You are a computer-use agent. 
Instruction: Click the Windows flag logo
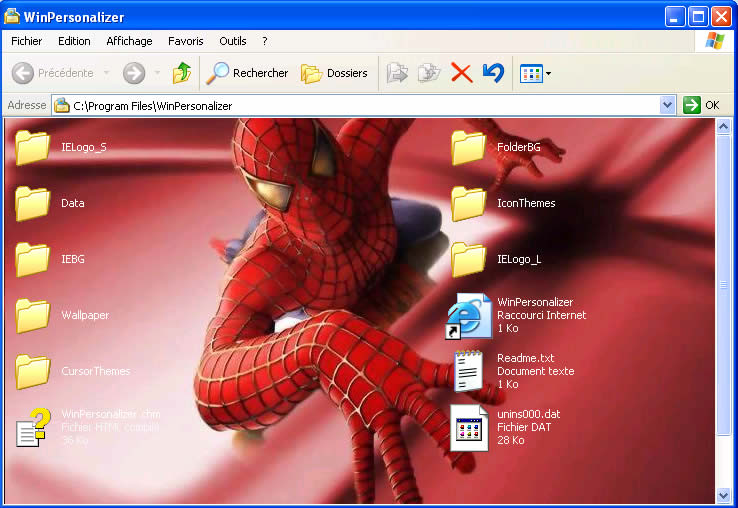tap(714, 41)
